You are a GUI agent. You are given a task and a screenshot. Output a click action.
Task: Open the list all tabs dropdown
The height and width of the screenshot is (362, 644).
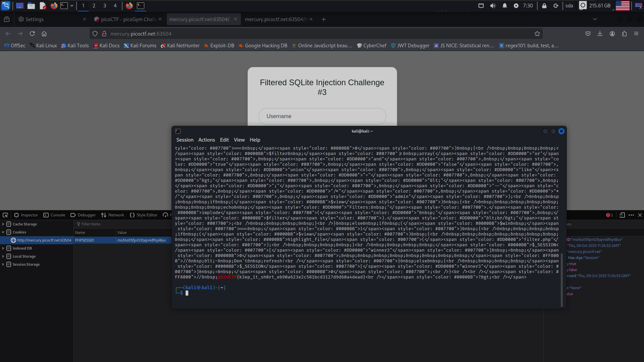(x=595, y=19)
